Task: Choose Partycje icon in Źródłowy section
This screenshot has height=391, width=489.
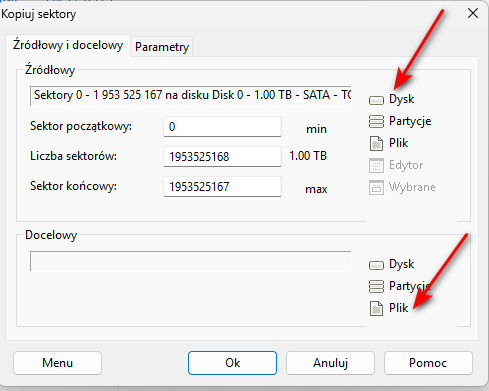Action: pyautogui.click(x=376, y=121)
